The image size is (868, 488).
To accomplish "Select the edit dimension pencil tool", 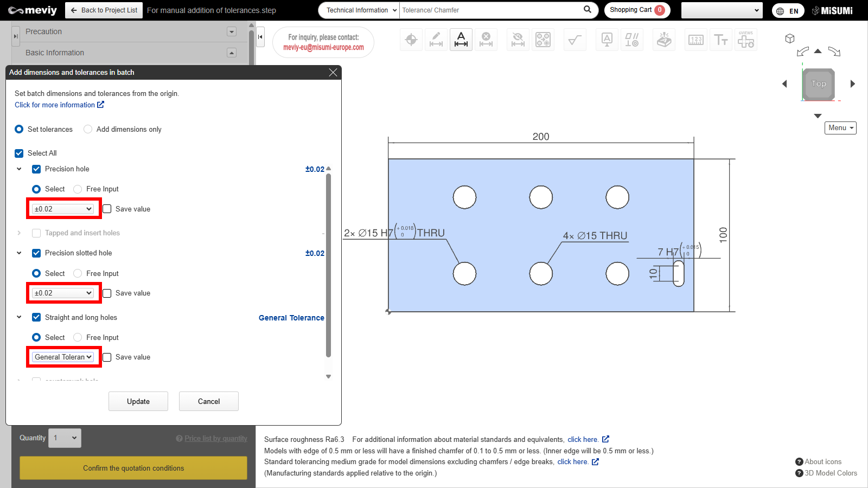I will [436, 40].
